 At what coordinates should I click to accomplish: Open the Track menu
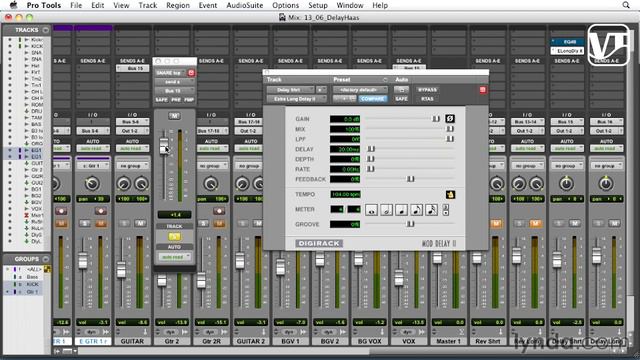(148, 5)
